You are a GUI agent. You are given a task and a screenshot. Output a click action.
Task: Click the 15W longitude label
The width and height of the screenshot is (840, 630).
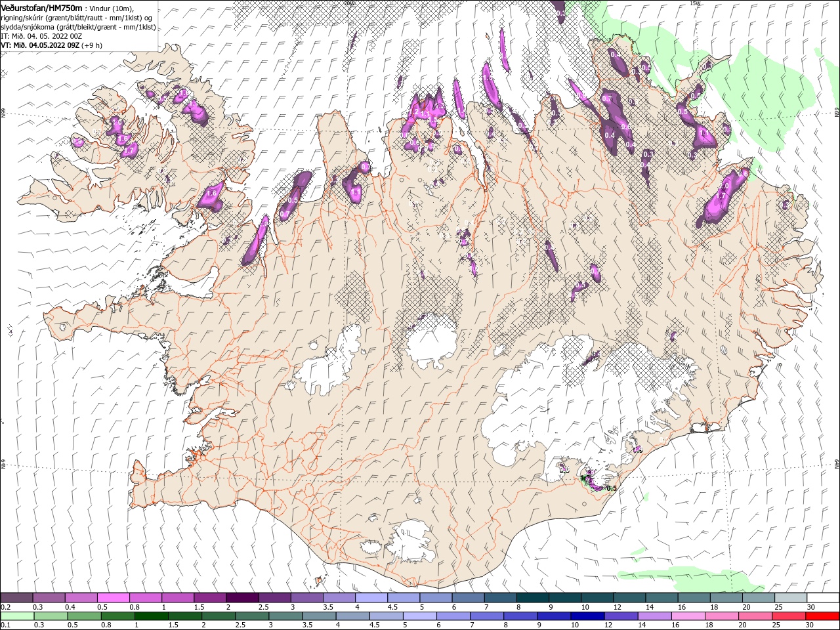coord(695,3)
